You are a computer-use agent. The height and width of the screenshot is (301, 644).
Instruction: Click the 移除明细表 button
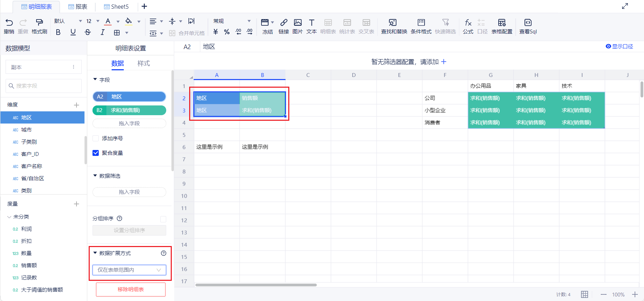tap(131, 290)
